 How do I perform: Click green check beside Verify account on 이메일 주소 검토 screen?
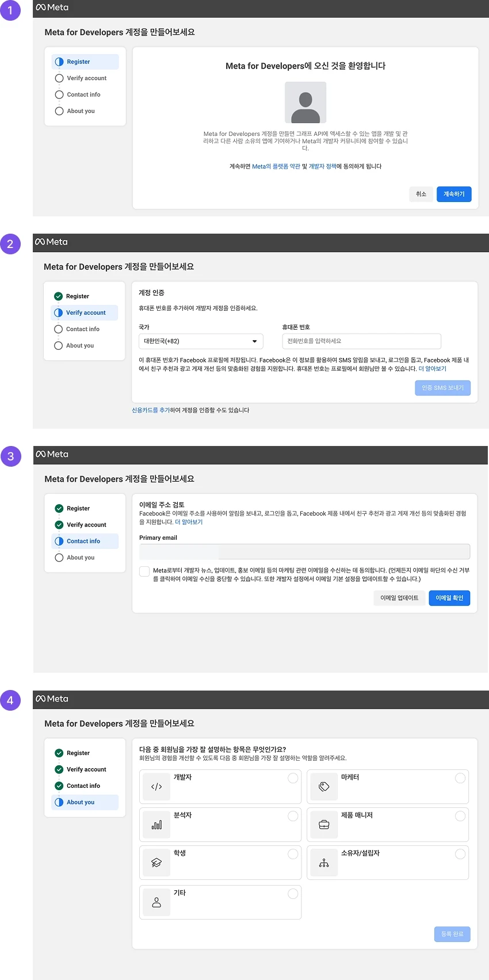[59, 525]
